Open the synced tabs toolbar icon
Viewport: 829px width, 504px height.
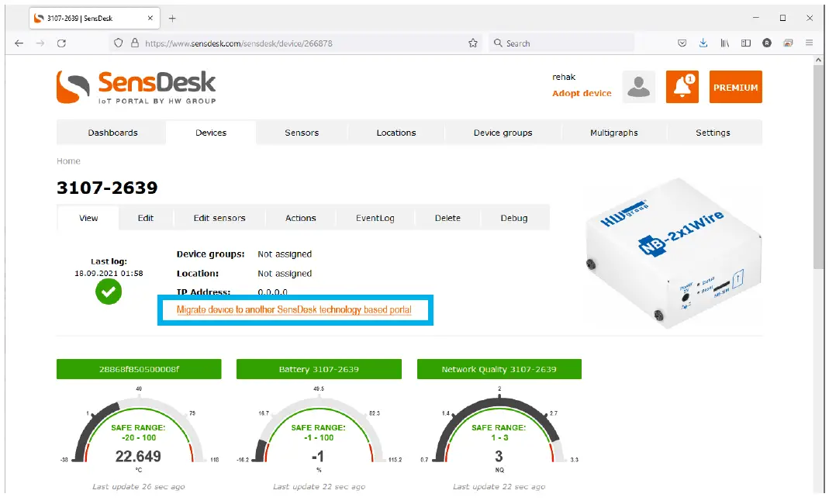click(x=788, y=43)
